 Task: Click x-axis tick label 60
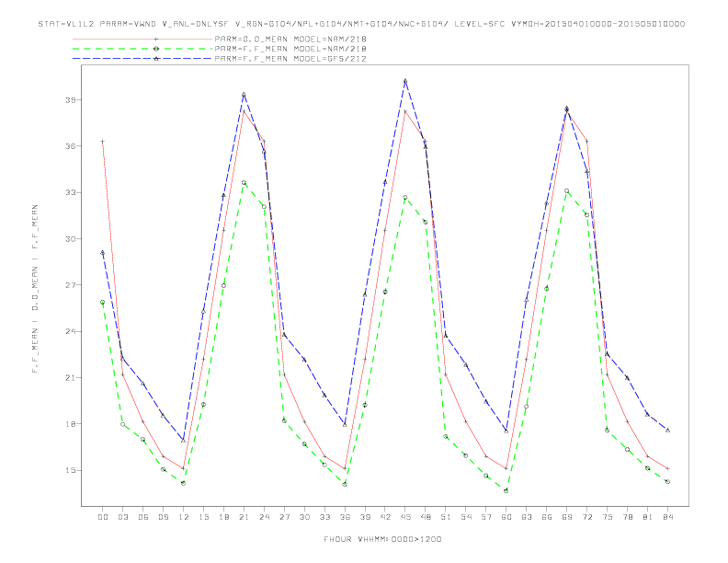coord(506,517)
